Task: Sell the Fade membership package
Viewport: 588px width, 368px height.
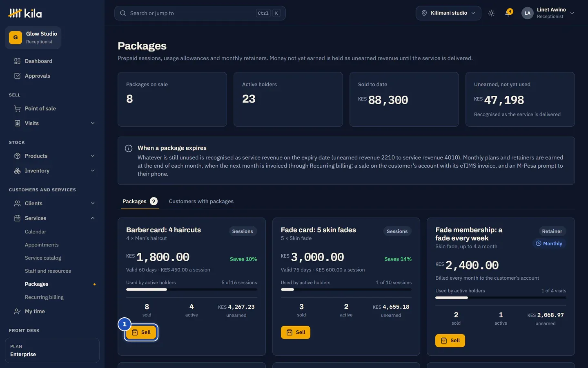Action: click(450, 341)
